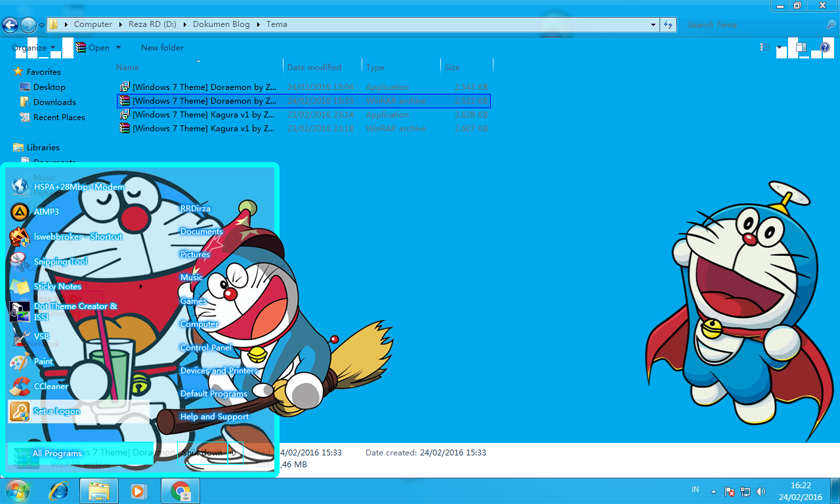This screenshot has height=504, width=840.
Task: Open Iswebbroker - Shortcut entry
Action: 79,237
